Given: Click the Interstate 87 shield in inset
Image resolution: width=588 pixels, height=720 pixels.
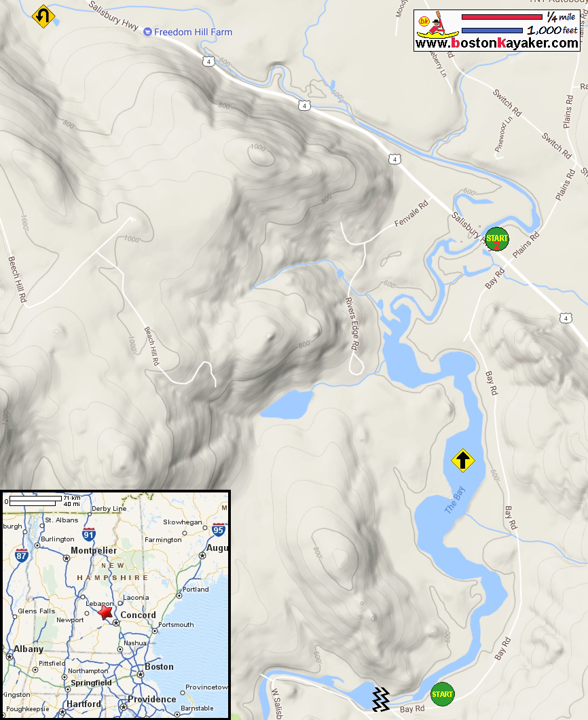Looking at the screenshot, I should click(21, 555).
